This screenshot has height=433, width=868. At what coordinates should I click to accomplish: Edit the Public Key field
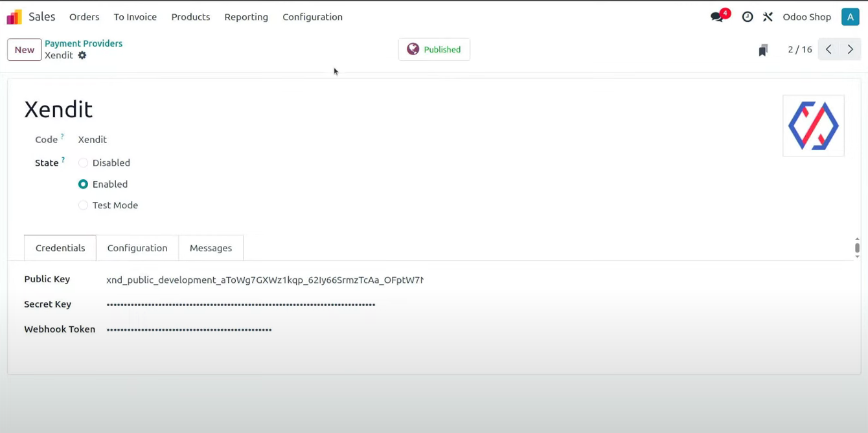(x=265, y=280)
